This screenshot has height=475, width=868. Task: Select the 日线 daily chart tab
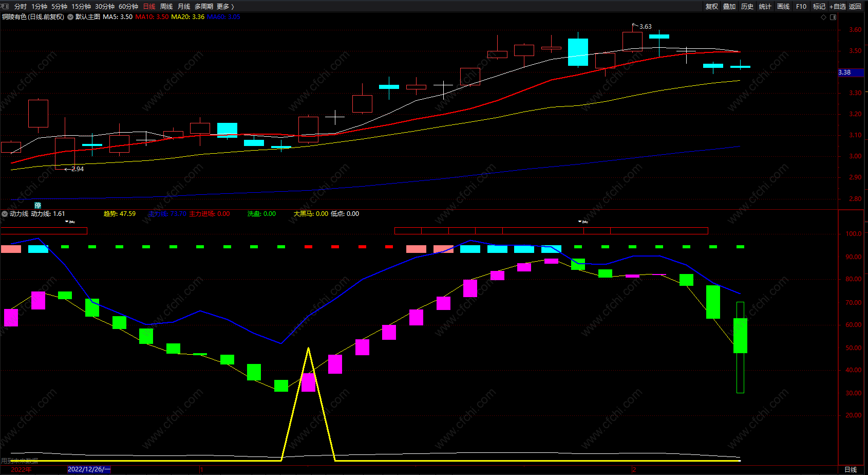coord(149,7)
